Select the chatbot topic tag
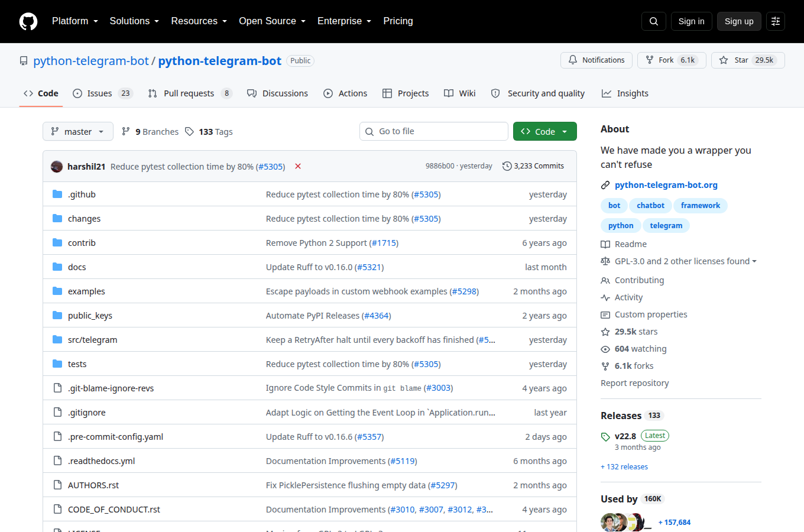Screen dimensions: 804x532 tap(650, 206)
